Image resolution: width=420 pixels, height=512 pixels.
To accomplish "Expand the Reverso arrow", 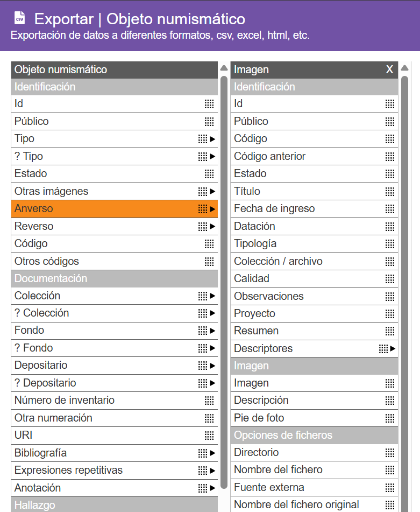I will click(x=212, y=227).
